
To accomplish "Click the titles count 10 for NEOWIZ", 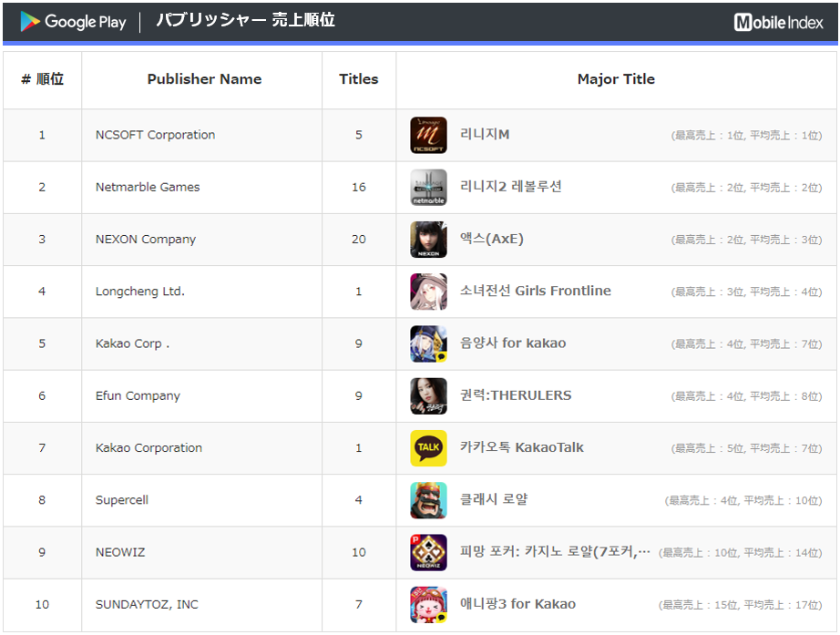I will pyautogui.click(x=359, y=552).
